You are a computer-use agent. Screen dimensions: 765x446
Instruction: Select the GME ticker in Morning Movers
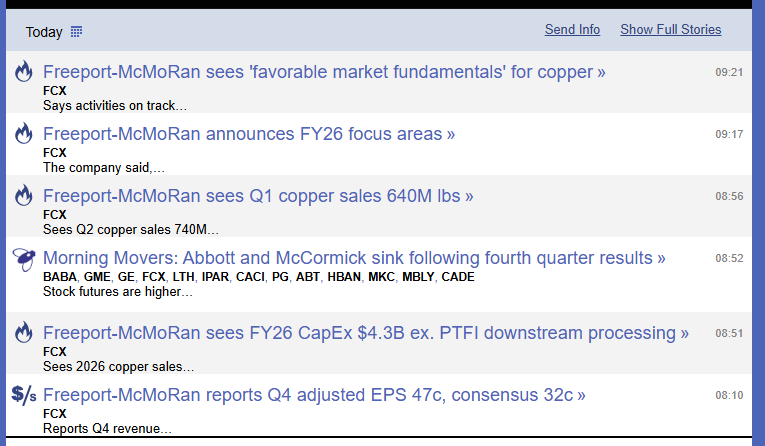pyautogui.click(x=98, y=277)
